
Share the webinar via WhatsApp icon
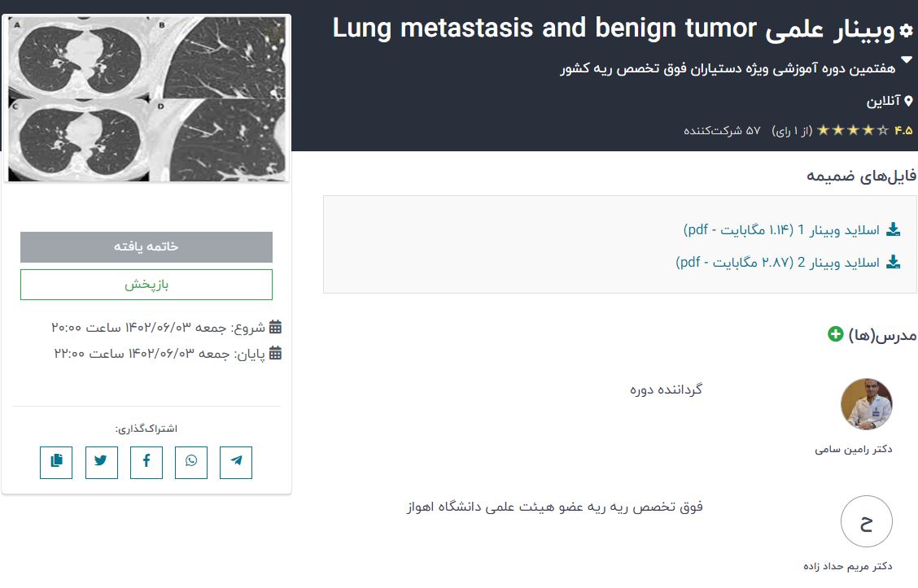click(x=191, y=462)
